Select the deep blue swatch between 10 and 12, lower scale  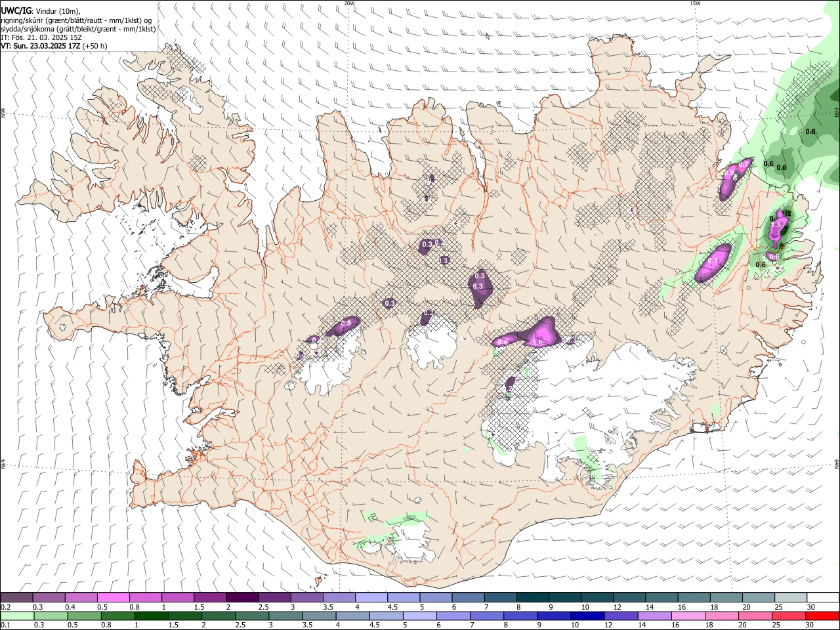(586, 616)
